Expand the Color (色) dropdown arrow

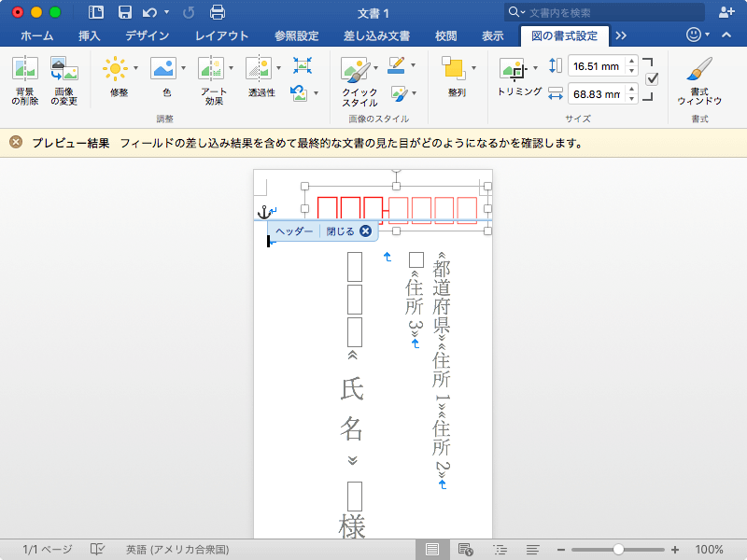[x=183, y=68]
